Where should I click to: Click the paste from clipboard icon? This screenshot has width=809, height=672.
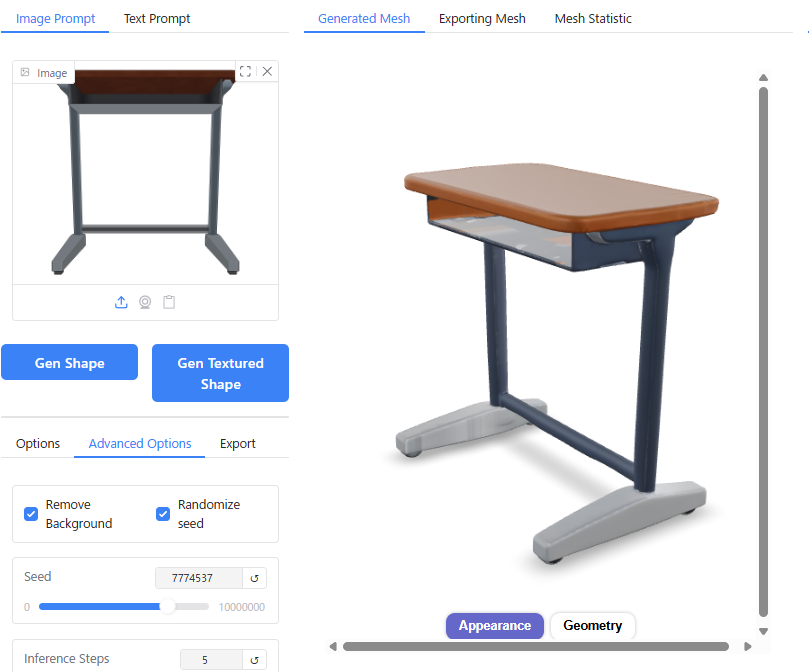click(x=169, y=302)
